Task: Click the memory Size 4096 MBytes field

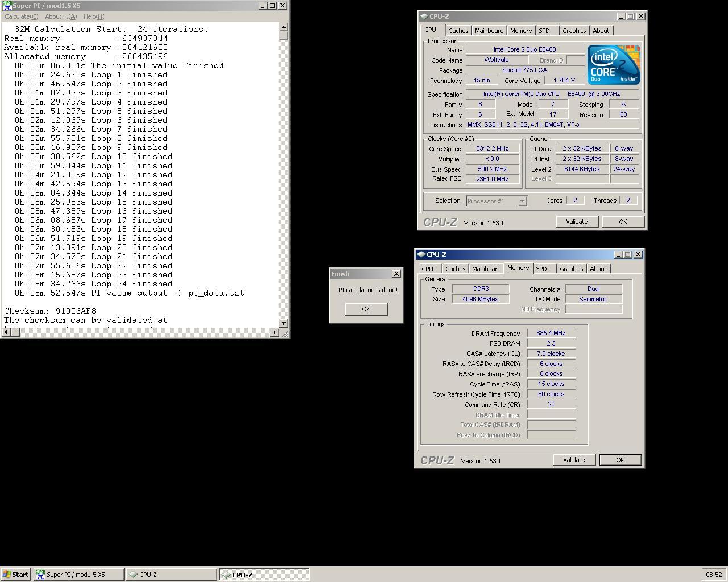Action: point(481,299)
